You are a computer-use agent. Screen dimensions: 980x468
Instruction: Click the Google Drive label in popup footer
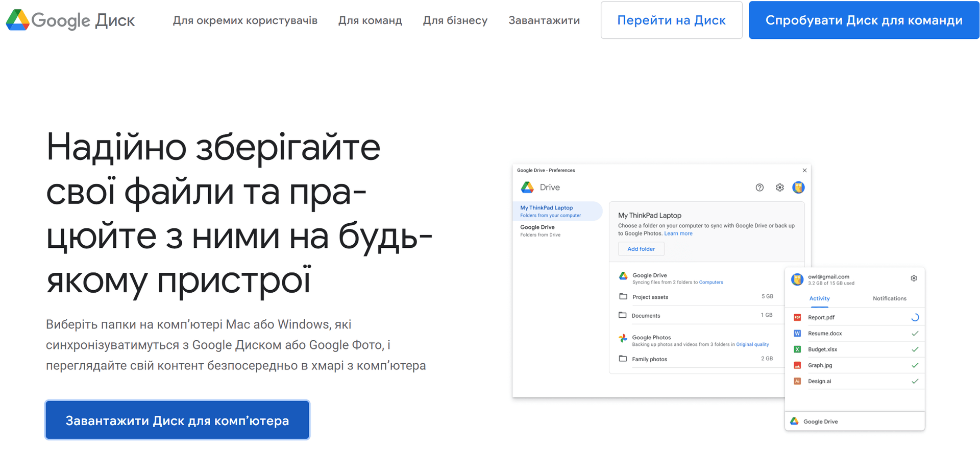pos(820,422)
